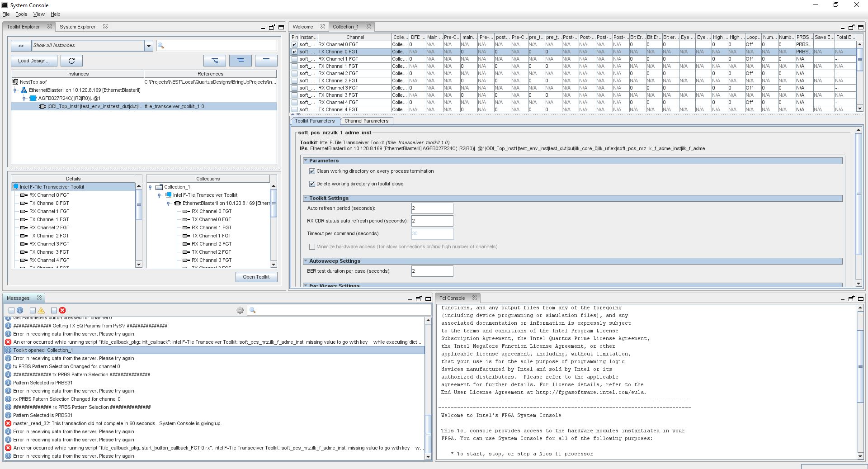Select 'TX Channel 2 FGT' in the Details list

tap(49, 236)
